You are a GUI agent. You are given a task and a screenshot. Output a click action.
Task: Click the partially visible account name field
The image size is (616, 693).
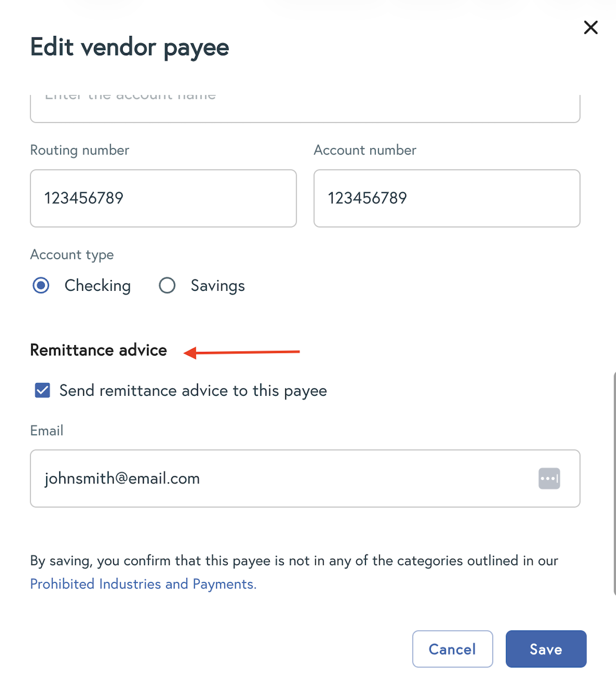pos(305,108)
